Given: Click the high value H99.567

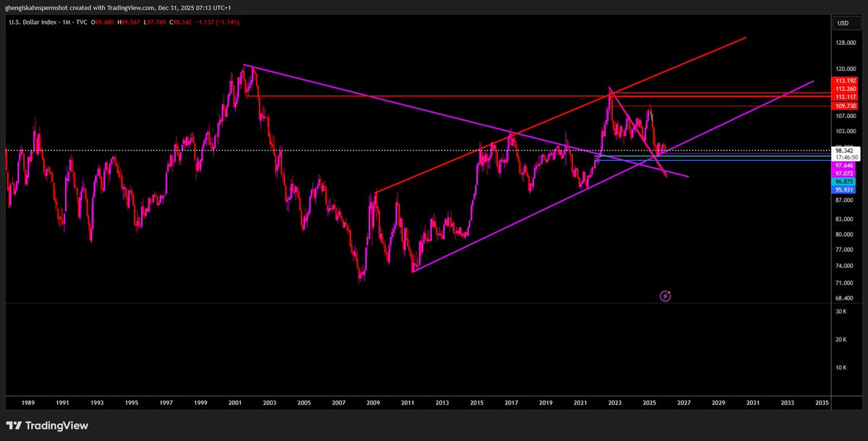Looking at the screenshot, I should (x=129, y=22).
